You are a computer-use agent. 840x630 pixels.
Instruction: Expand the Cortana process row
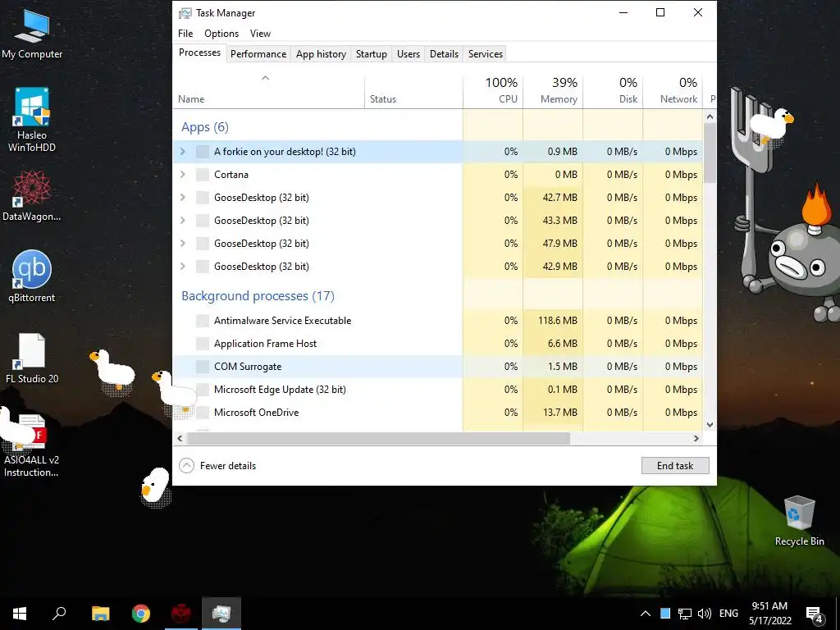[183, 175]
